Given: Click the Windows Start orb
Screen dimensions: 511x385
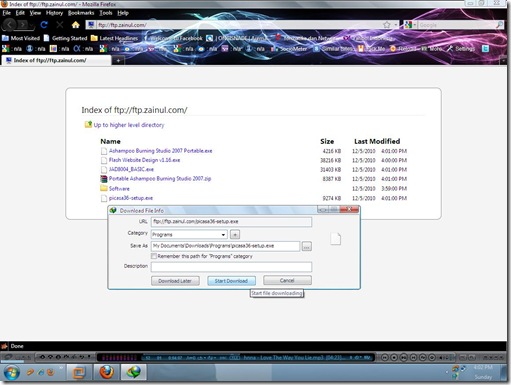Looking at the screenshot, I should point(11,373).
